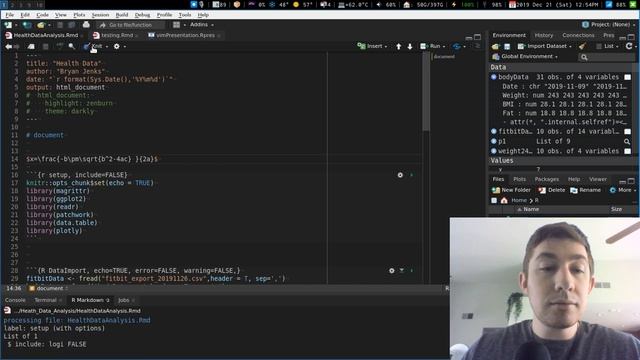Image resolution: width=640 pixels, height=360 pixels.
Task: Switch to the Console tab
Action: tap(15, 300)
